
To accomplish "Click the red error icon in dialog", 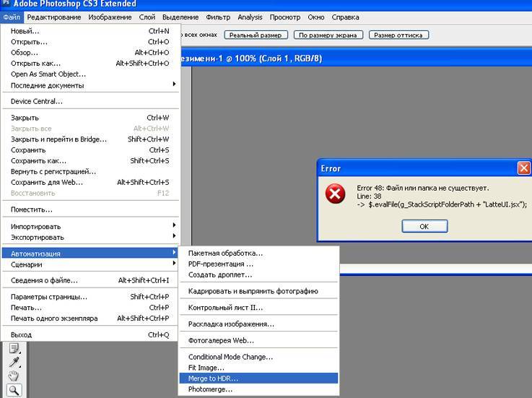I will pyautogui.click(x=335, y=194).
